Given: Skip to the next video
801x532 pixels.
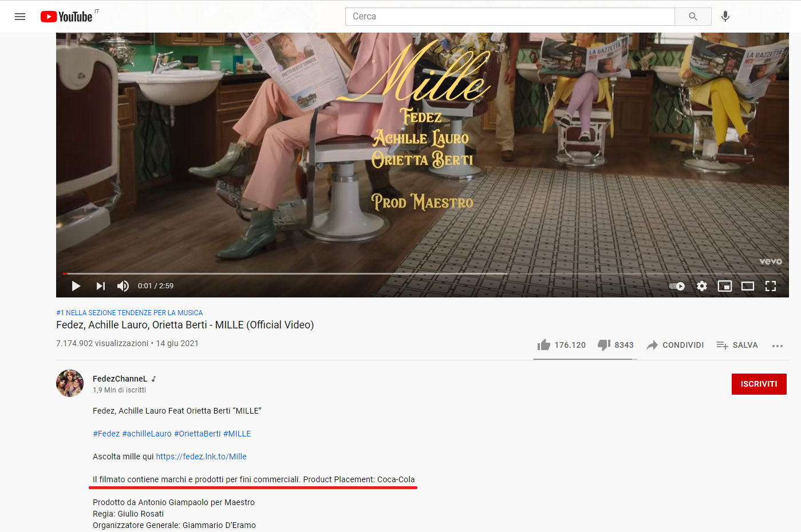Looking at the screenshot, I should pos(101,286).
